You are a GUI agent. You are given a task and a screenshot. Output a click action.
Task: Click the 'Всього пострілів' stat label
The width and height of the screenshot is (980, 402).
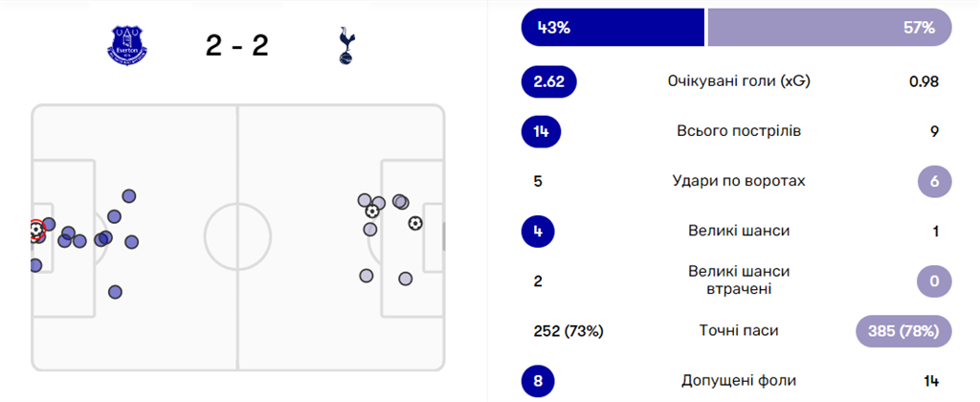click(738, 131)
